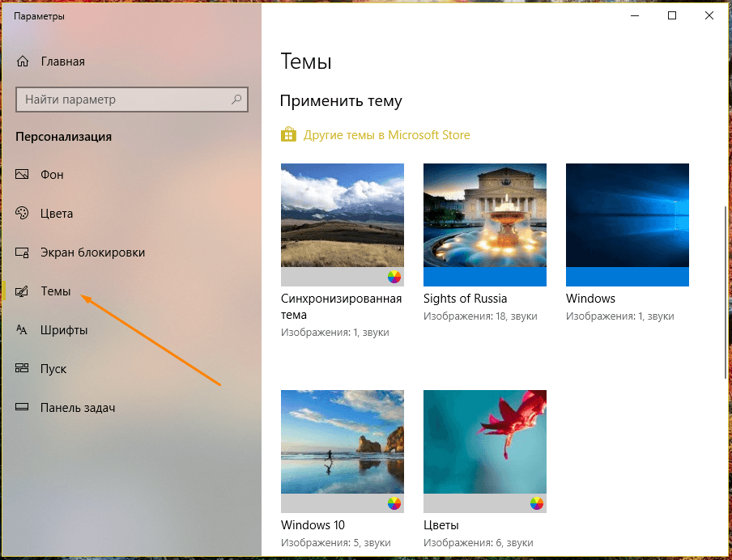
Task: Click the Темы brush icon
Action: [x=22, y=291]
